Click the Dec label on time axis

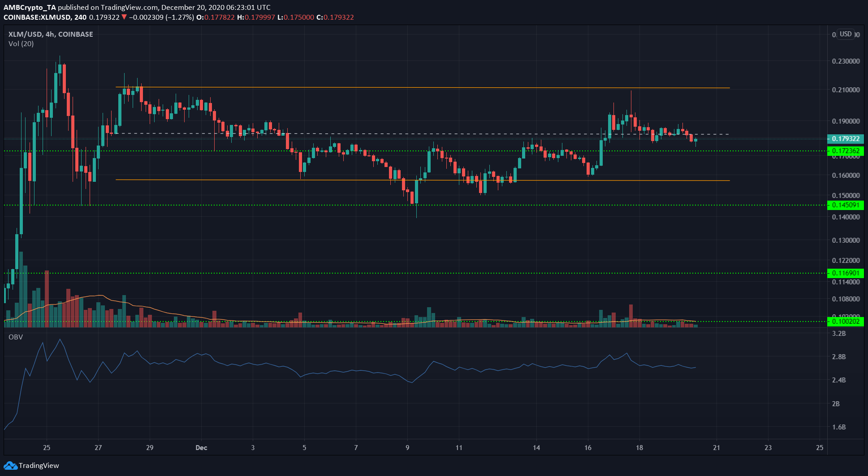(x=201, y=448)
